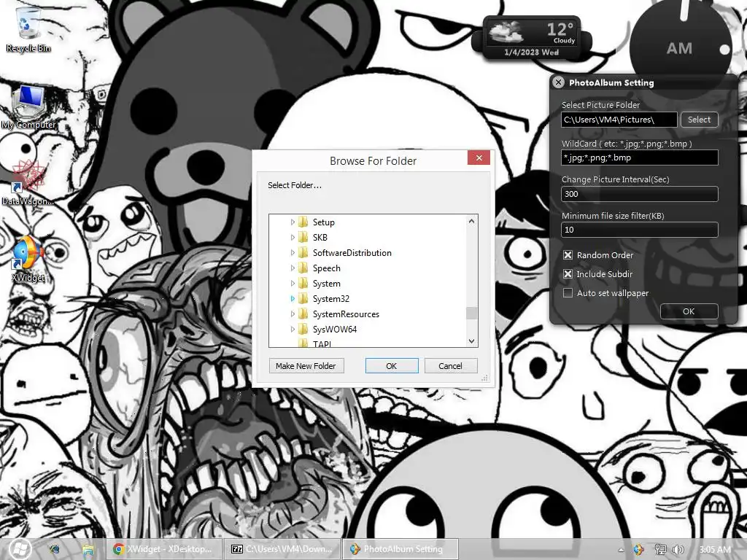
Task: Enable the Auto set wallpaper checkbox
Action: tap(568, 293)
